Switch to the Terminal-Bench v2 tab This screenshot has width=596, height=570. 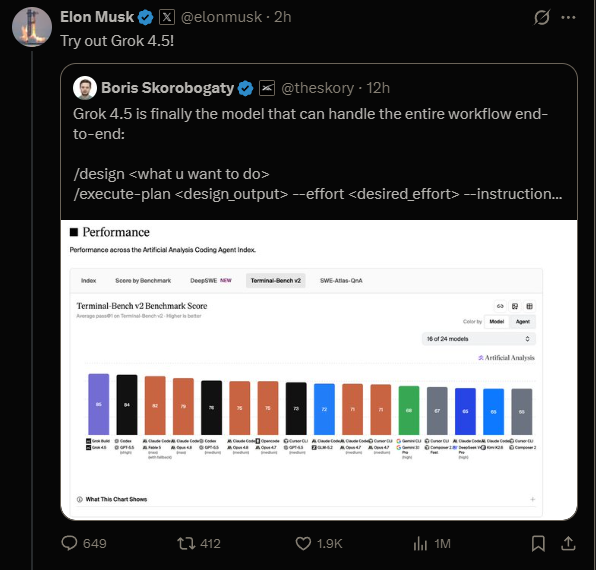click(x=276, y=280)
